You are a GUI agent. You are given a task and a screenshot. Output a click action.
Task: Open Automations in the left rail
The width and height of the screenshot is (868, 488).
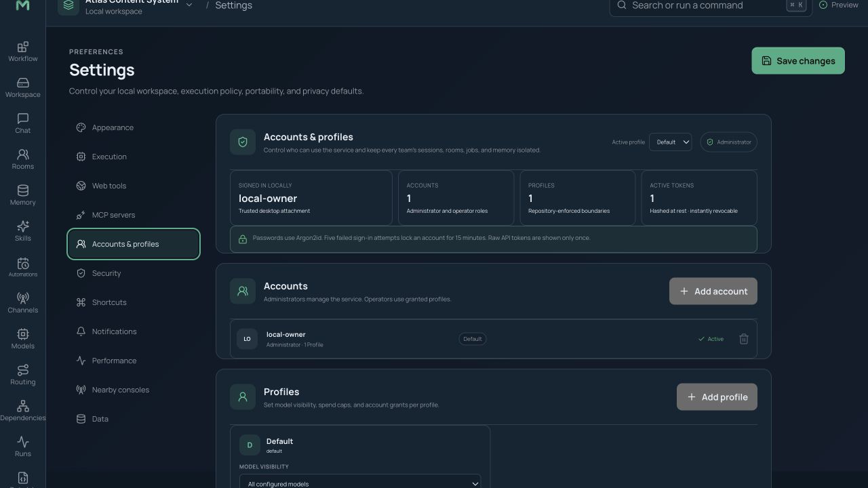pyautogui.click(x=22, y=267)
